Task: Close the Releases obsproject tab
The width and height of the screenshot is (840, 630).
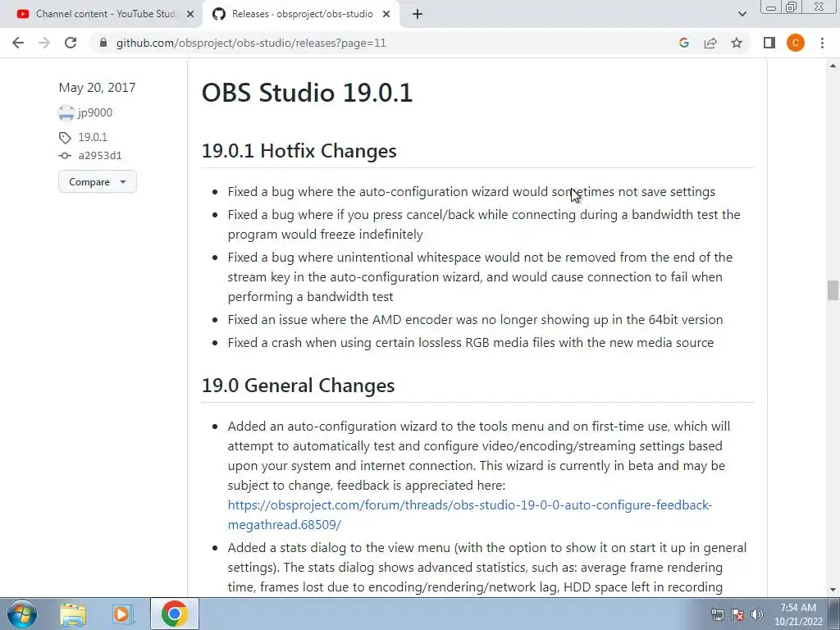Action: tap(386, 15)
